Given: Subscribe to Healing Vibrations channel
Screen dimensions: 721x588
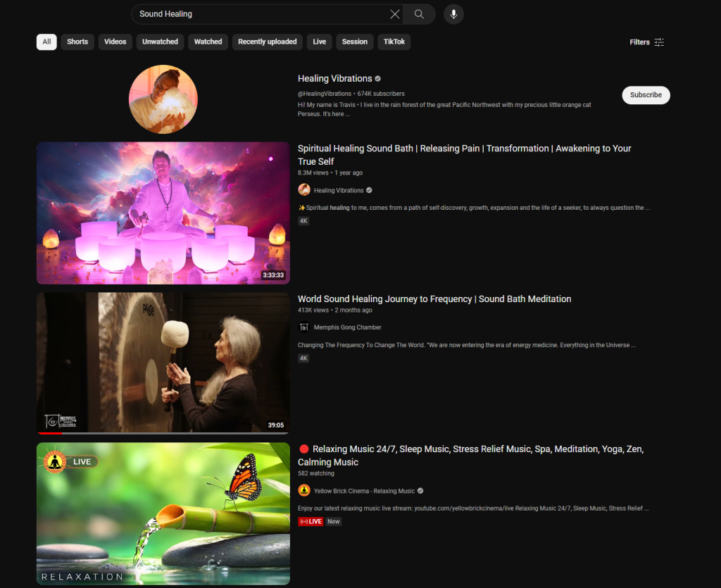Looking at the screenshot, I should pyautogui.click(x=646, y=95).
